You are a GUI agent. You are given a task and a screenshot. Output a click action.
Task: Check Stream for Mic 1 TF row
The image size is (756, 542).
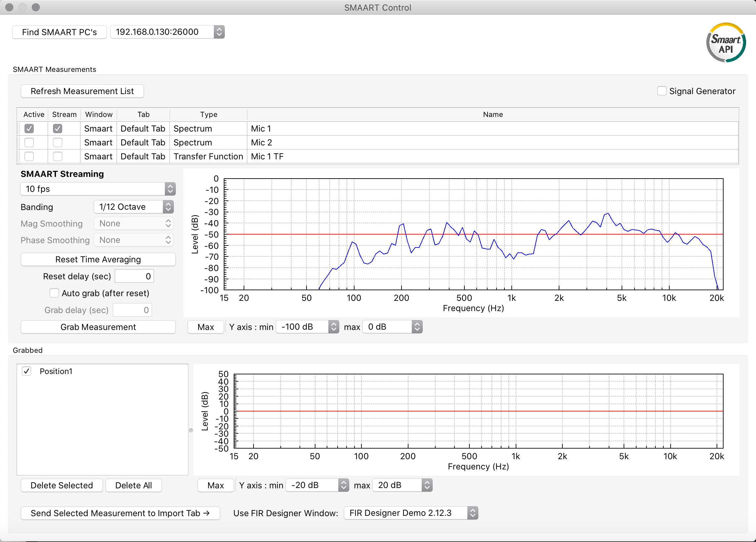pos(57,156)
